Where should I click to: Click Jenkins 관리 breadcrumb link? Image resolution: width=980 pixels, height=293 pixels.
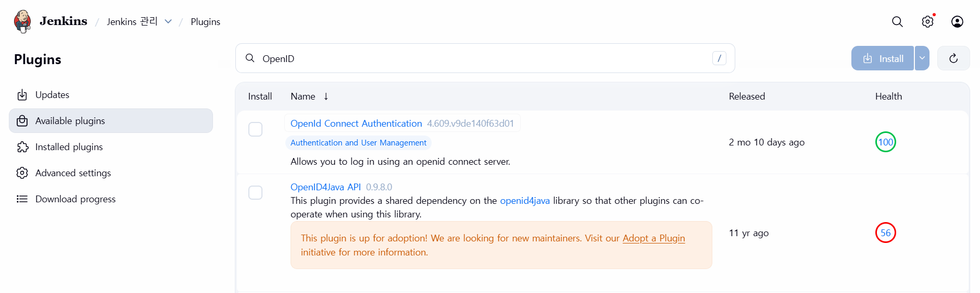pyautogui.click(x=132, y=21)
